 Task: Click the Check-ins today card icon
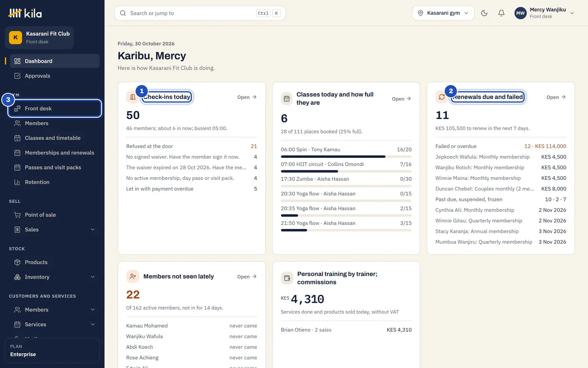click(133, 97)
